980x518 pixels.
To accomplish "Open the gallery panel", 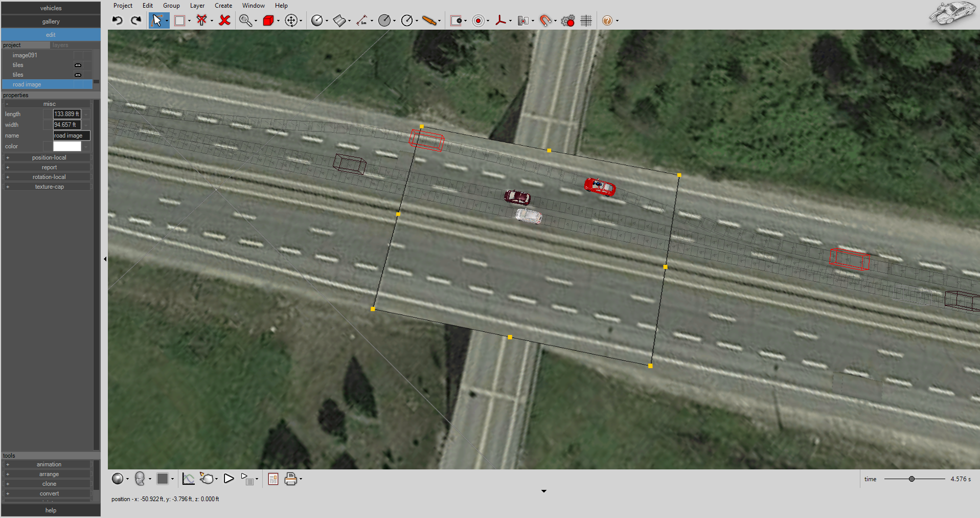I will click(x=51, y=21).
